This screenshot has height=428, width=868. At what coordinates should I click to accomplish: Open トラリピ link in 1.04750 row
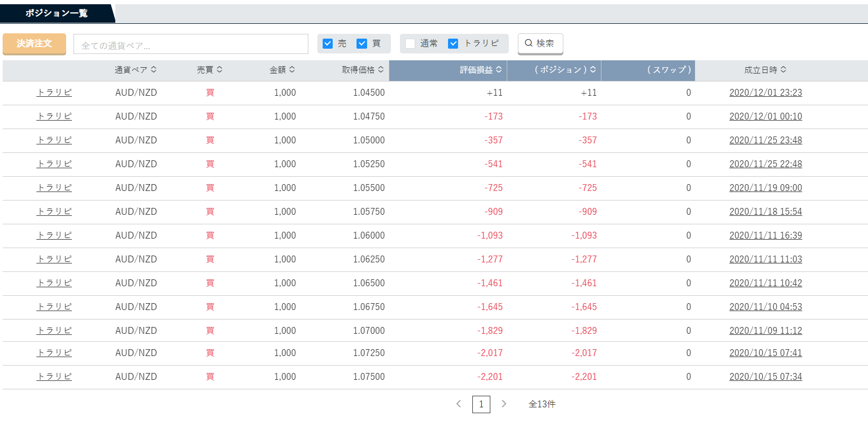pyautogui.click(x=54, y=116)
